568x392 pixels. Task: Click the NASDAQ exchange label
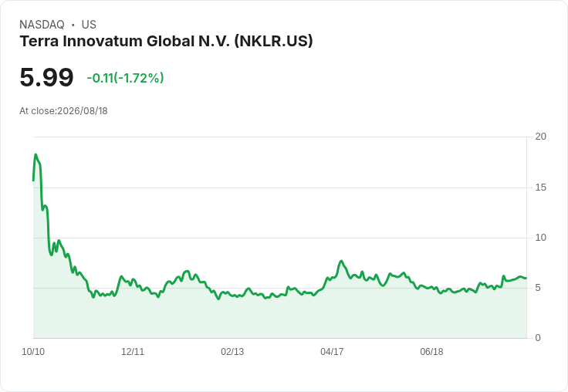[42, 24]
